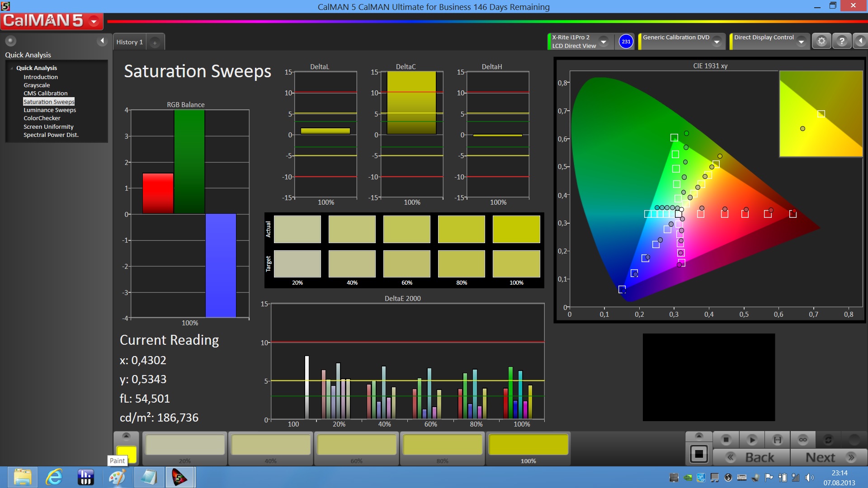This screenshot has height=488, width=868.
Task: Expand the Generic Calibration DVD source dropdown
Action: (717, 42)
